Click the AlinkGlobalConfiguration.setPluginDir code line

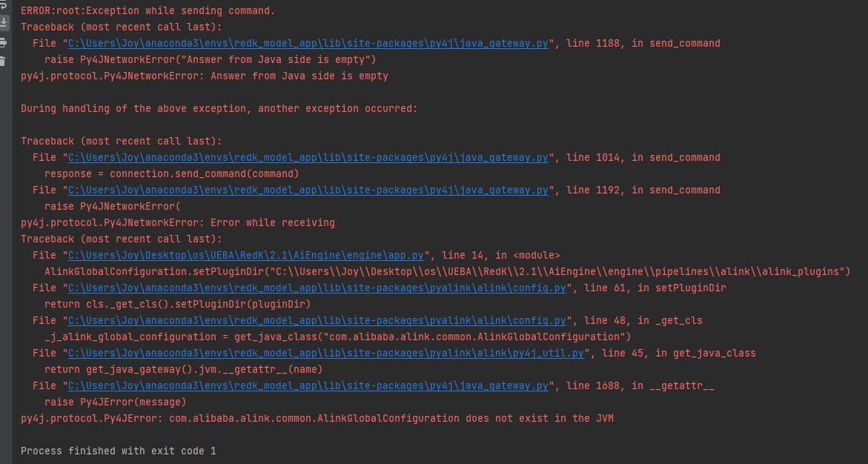coord(447,271)
